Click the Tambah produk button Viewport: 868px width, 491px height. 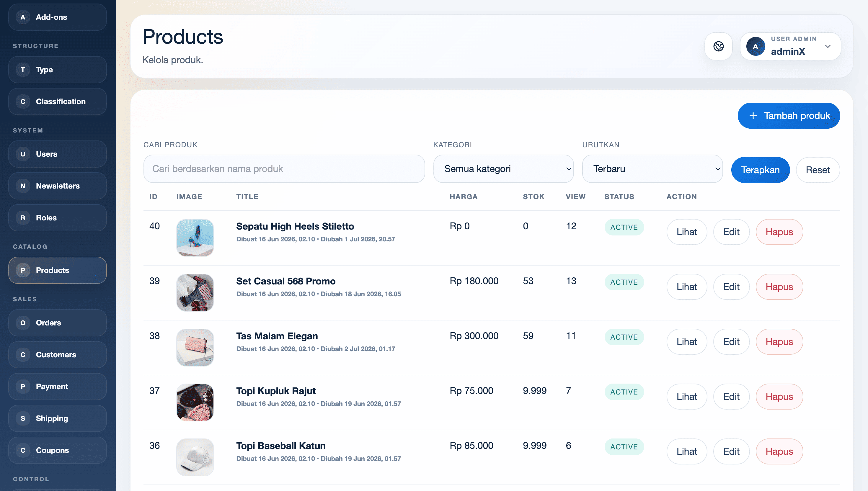tap(788, 116)
